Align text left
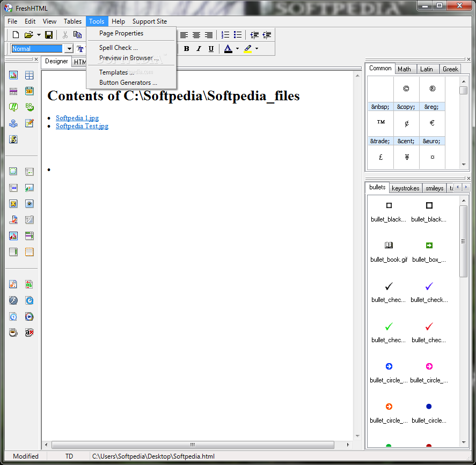The height and width of the screenshot is (465, 476). pos(184,35)
